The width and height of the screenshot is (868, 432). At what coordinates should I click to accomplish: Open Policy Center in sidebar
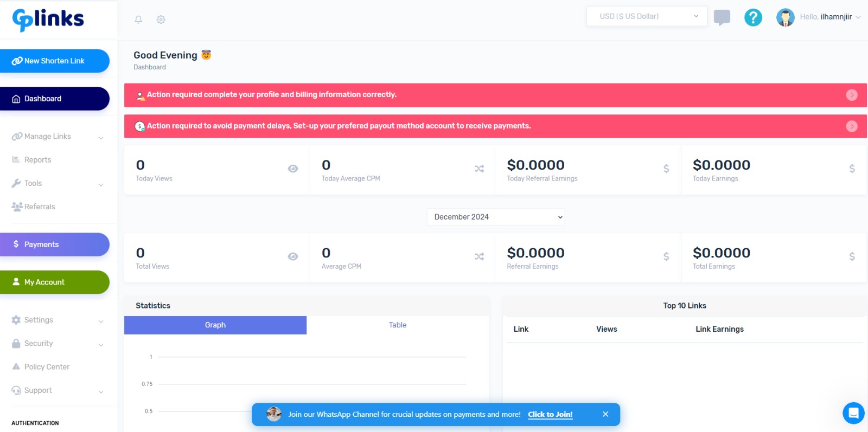pyautogui.click(x=47, y=367)
